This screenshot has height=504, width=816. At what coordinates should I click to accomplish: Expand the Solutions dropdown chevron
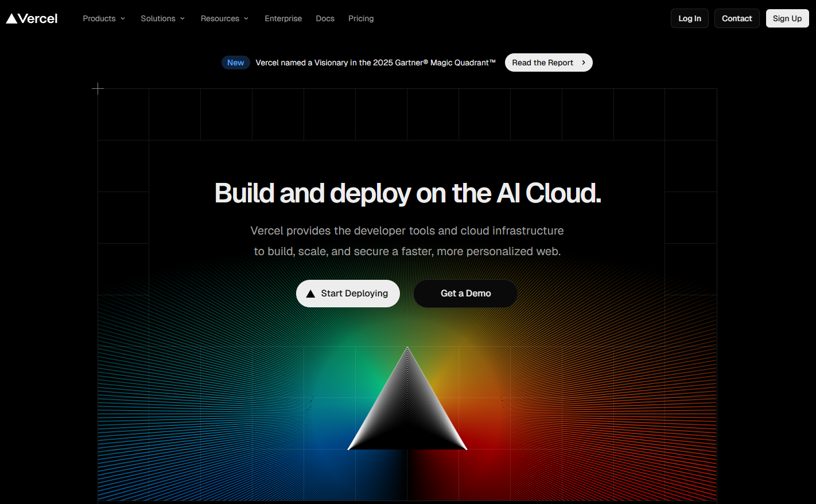pyautogui.click(x=182, y=18)
